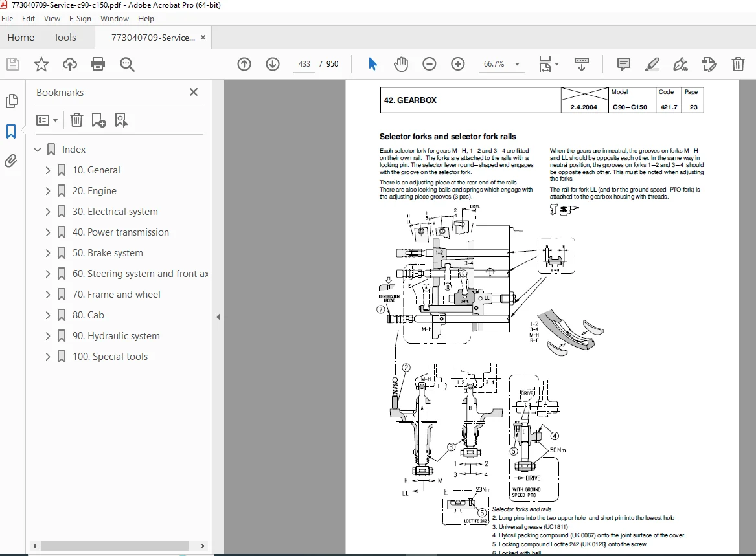Click the read mode keyboard icon
This screenshot has width=756, height=556.
582,64
